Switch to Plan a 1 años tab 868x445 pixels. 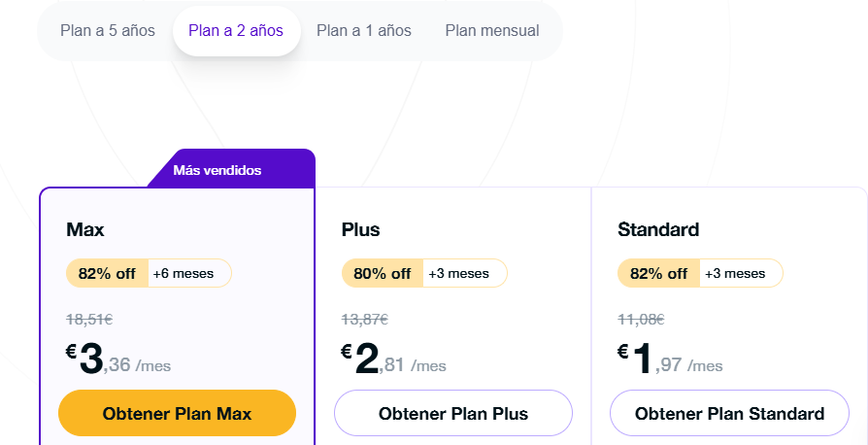pos(364,30)
